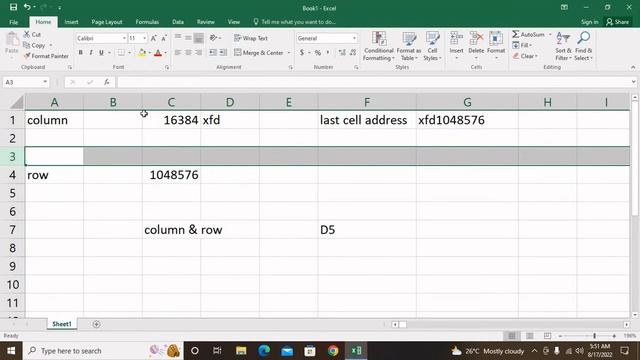Image resolution: width=640 pixels, height=360 pixels.
Task: Toggle Middle Align vertical alignment
Action: (x=188, y=38)
